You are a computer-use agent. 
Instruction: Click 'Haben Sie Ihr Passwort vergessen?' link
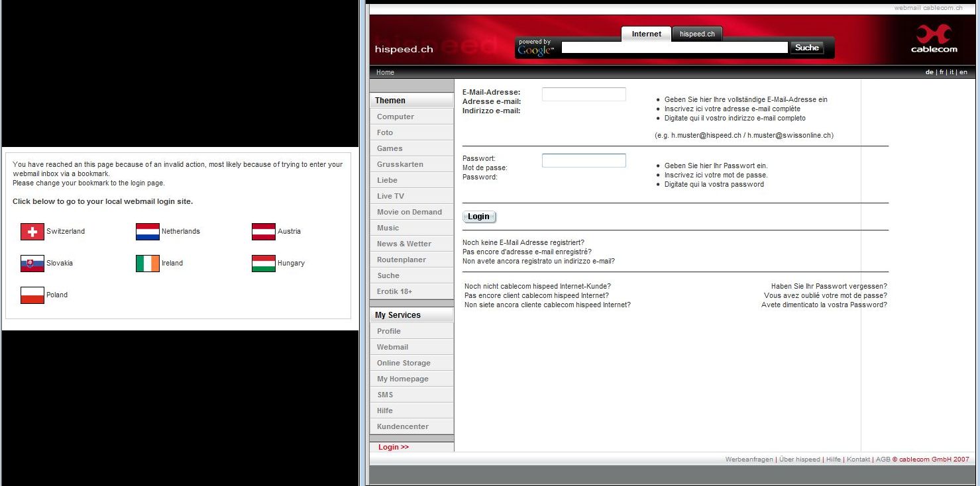(828, 287)
